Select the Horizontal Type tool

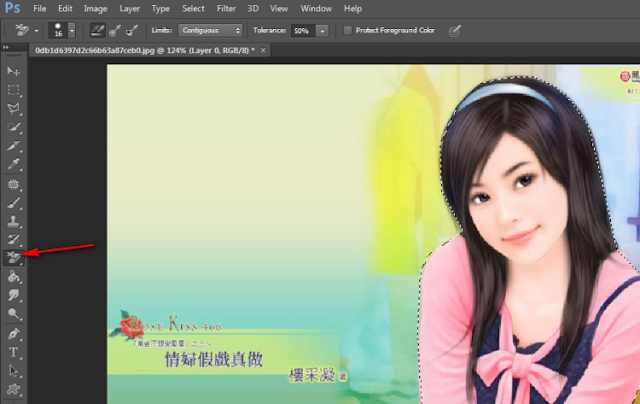(13, 352)
